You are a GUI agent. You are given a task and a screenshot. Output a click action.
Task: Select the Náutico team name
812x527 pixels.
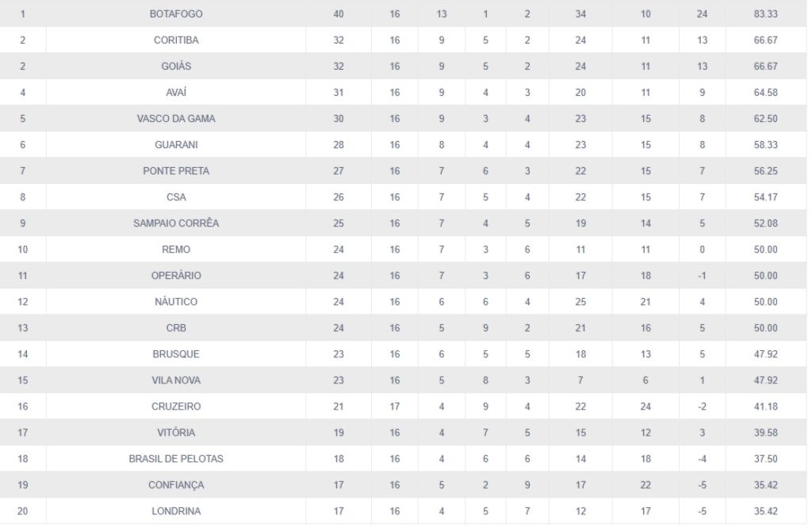(175, 302)
